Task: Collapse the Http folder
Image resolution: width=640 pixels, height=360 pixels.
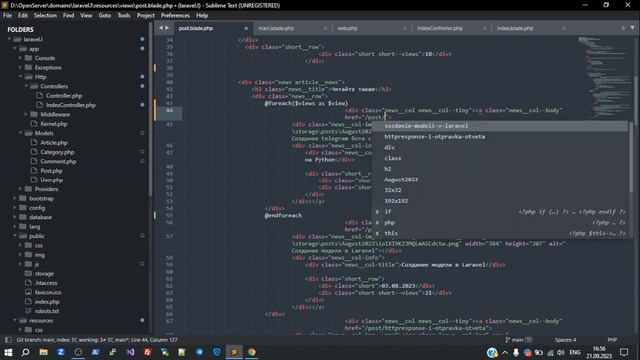Action: [20, 77]
